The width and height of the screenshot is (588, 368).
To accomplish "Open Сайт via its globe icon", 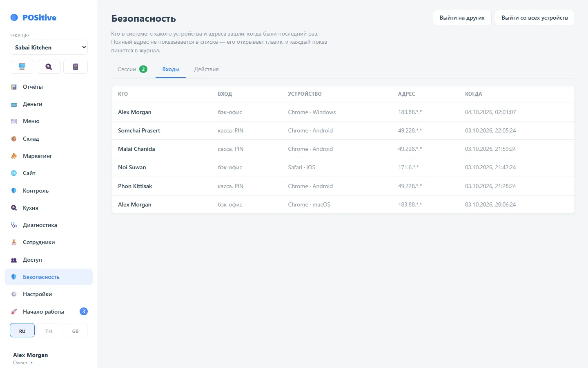I will 14,173.
